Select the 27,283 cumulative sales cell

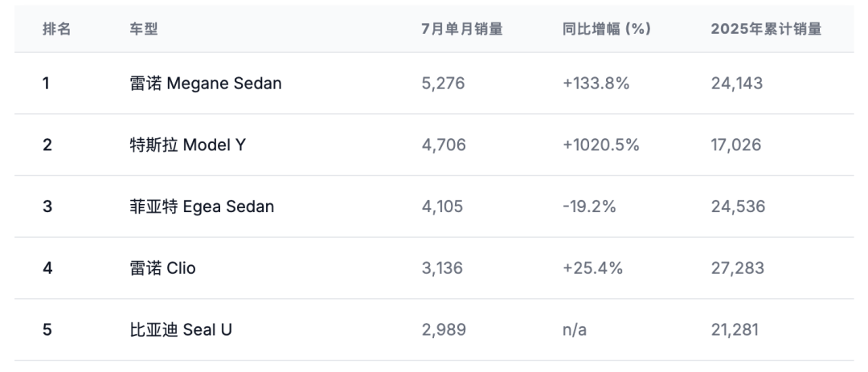(738, 268)
